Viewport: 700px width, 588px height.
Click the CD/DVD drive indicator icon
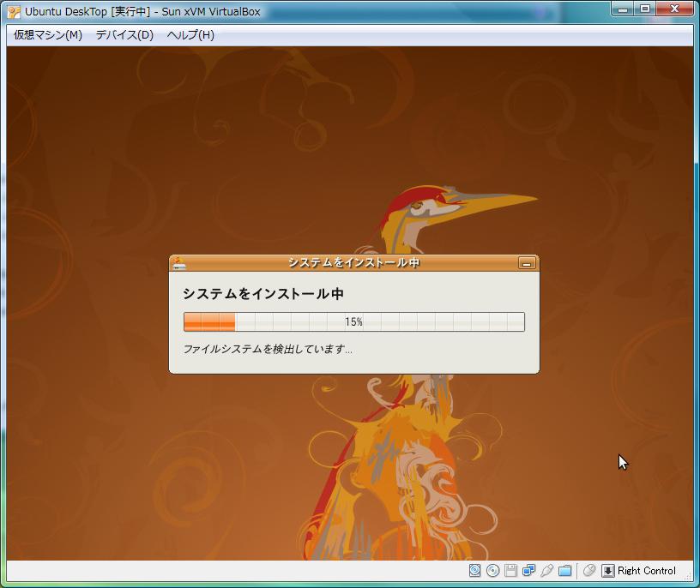pyautogui.click(x=493, y=571)
